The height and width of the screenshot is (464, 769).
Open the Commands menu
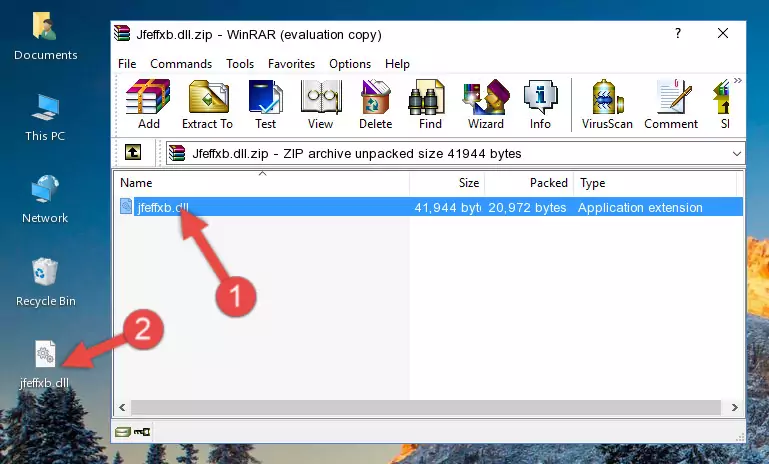click(x=181, y=64)
